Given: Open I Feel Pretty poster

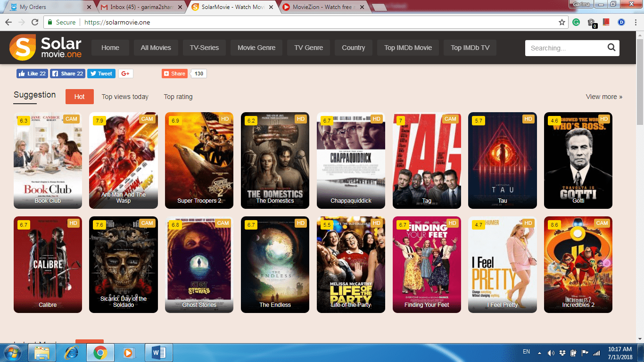Looking at the screenshot, I should pos(503,264).
